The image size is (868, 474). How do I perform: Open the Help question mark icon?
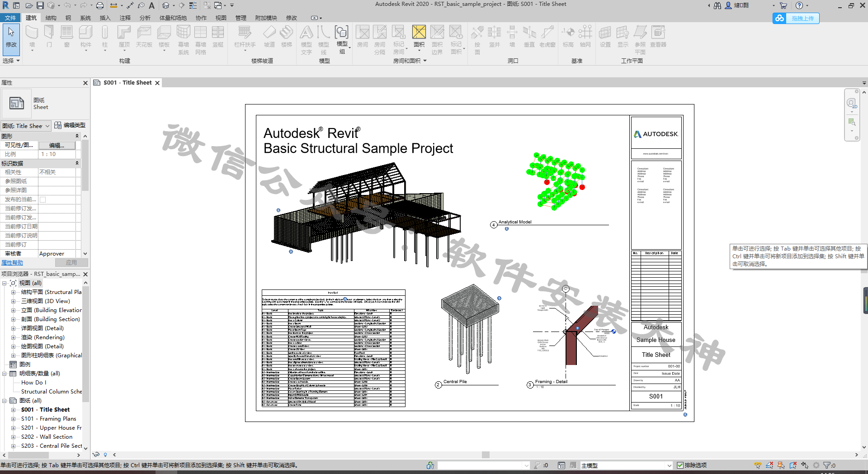(799, 5)
